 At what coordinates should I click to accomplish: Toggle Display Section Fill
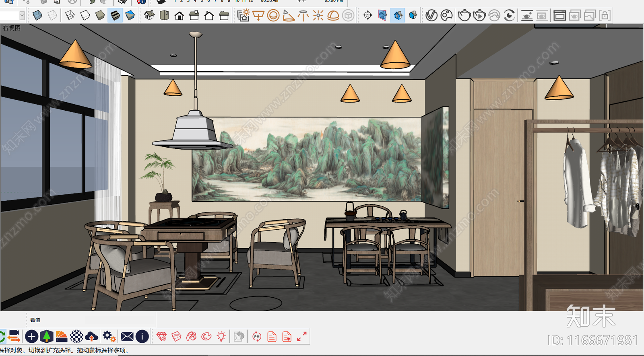413,15
